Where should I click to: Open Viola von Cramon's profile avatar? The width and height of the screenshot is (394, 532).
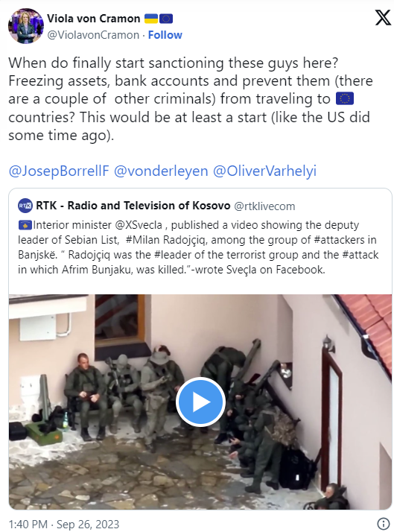click(x=26, y=26)
